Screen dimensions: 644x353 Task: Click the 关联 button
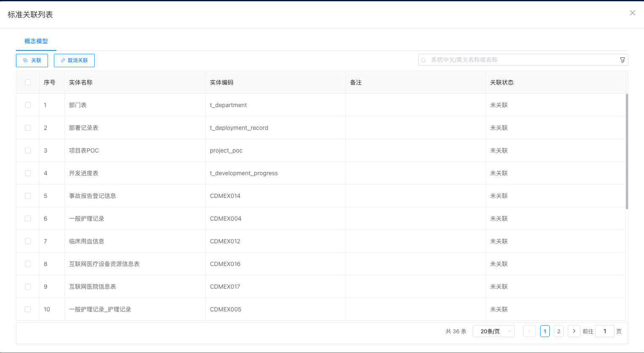coord(32,61)
